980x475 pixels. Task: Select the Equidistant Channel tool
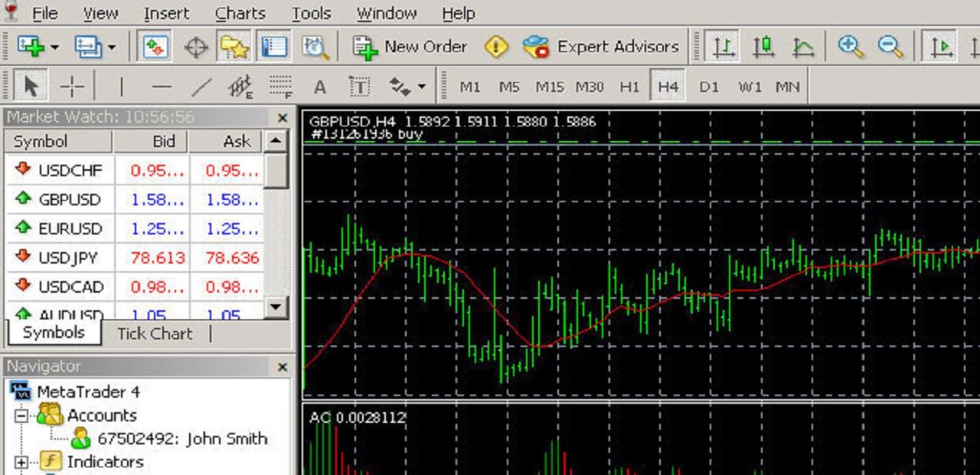pos(241,87)
